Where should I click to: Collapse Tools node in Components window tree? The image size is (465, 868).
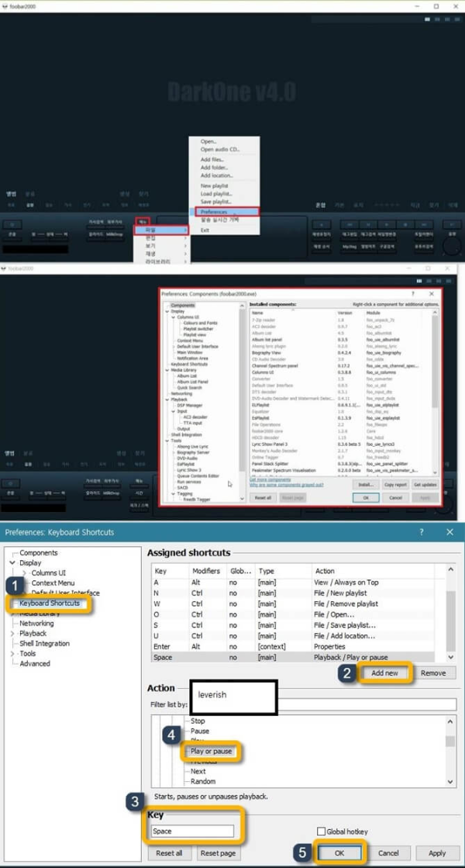coord(167,441)
